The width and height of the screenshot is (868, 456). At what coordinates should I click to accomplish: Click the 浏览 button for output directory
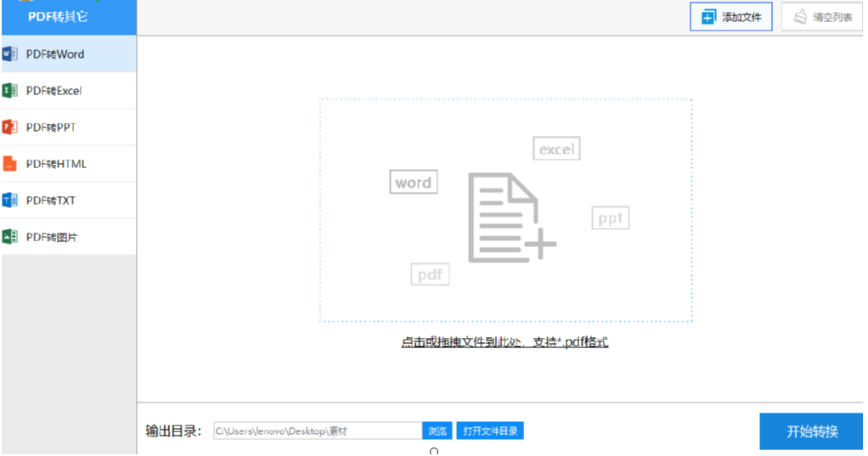pyautogui.click(x=437, y=431)
